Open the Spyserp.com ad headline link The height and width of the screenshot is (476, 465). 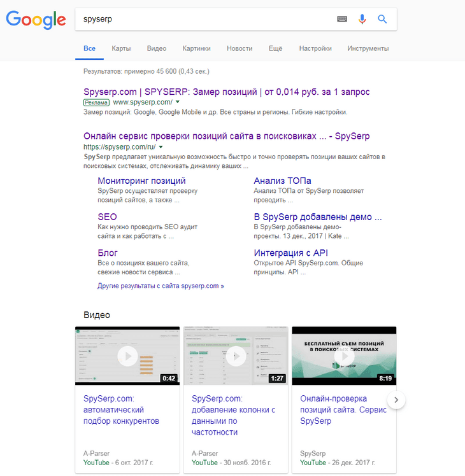226,92
